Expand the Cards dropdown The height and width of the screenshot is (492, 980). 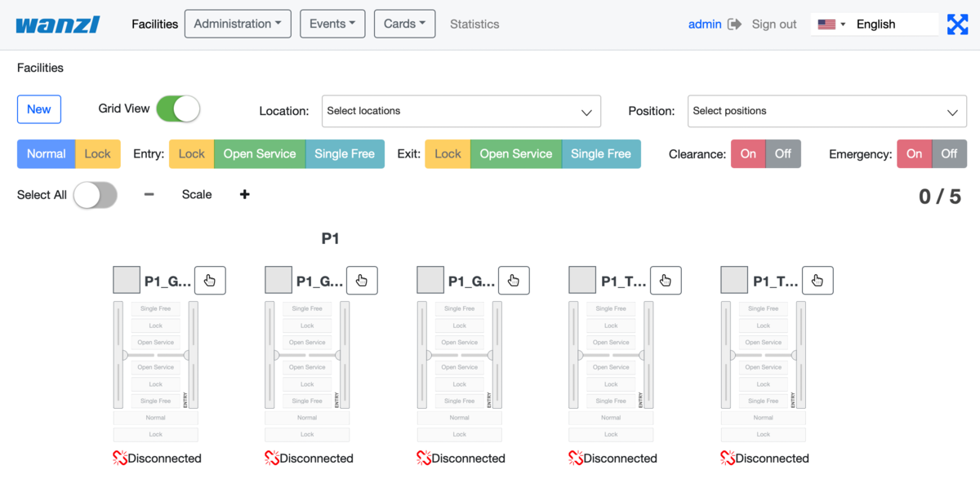tap(404, 24)
